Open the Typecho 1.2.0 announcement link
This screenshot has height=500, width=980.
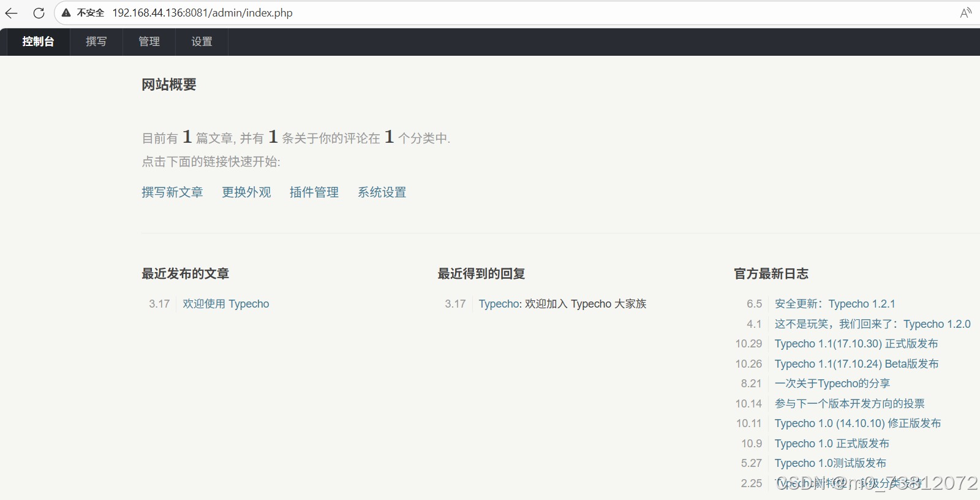tap(873, 324)
